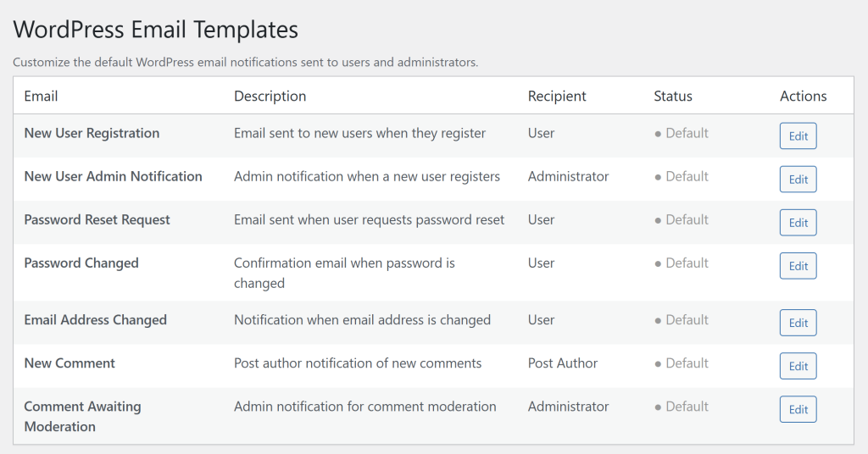Click the 'Email' column header
Viewport: 868px width, 454px height.
tap(41, 97)
